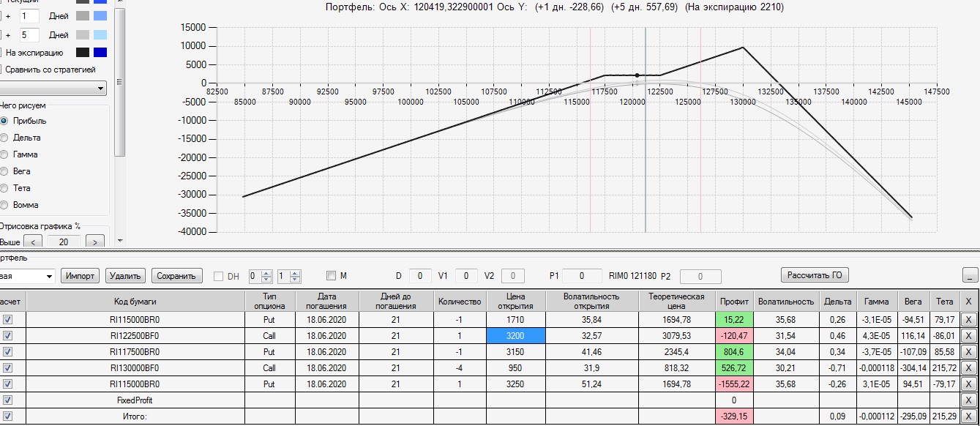Image resolution: width=980 pixels, height=426 pixels.
Task: Click the P2 input field
Action: pos(700,276)
